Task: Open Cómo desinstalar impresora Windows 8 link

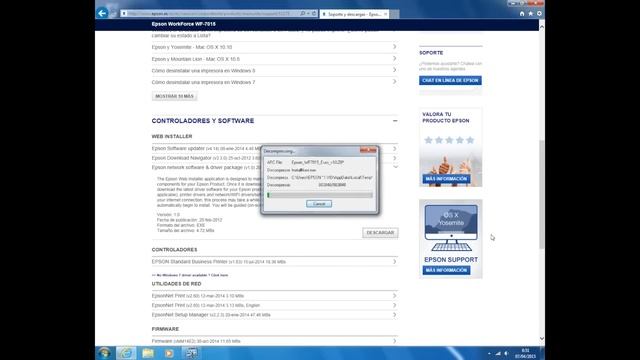Action: [203, 71]
